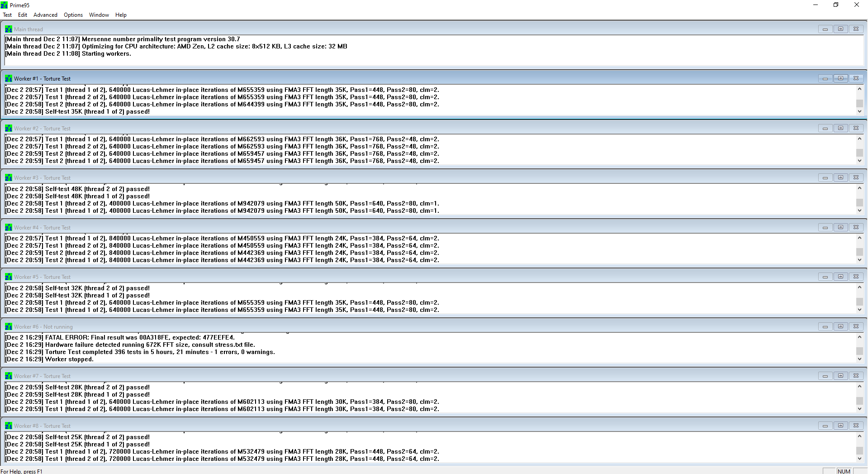
Task: Click the Worker #5 window icon
Action: click(9, 277)
